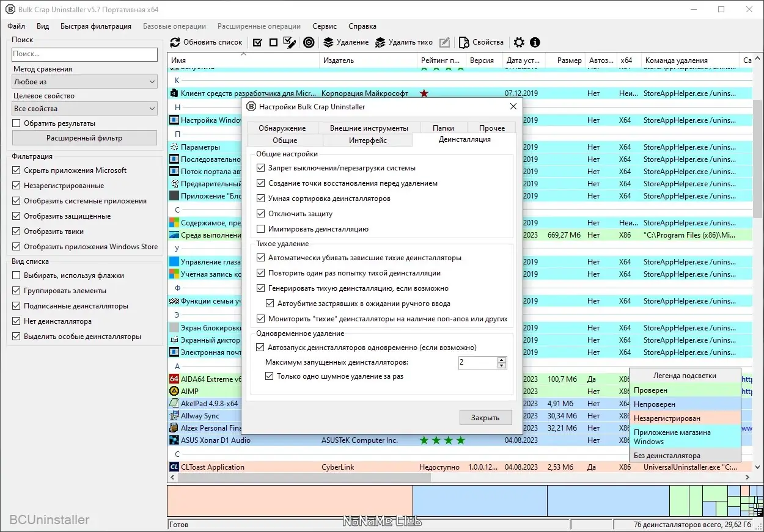Click the Расширенный фильтр button
Viewport: 764px width, 532px height.
pos(84,138)
